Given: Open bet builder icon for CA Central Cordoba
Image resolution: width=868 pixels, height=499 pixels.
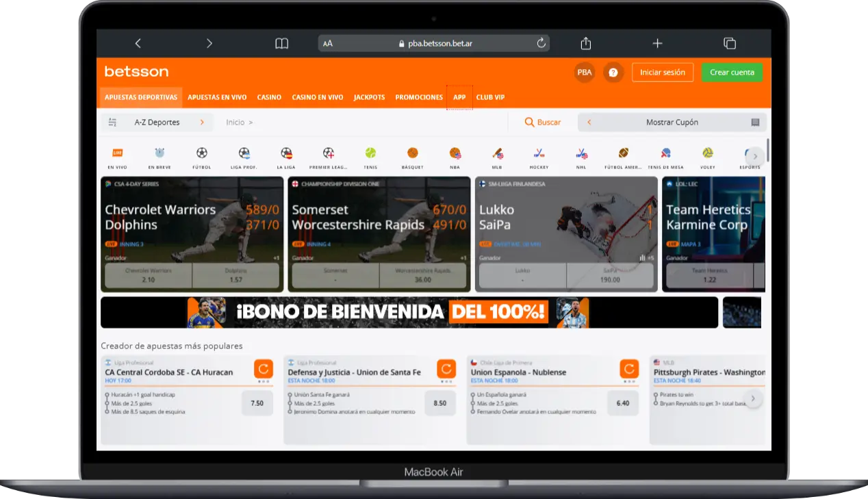Looking at the screenshot, I should 264,369.
